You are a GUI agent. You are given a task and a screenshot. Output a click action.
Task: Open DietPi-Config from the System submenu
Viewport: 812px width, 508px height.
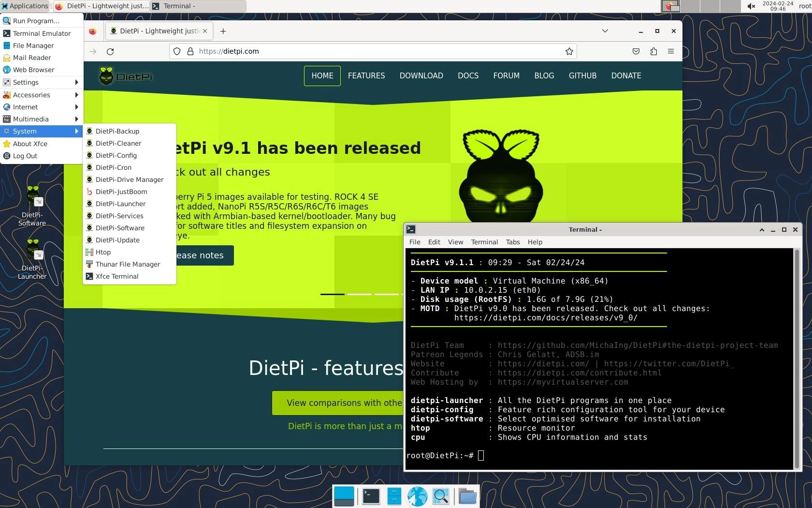[x=130, y=155]
